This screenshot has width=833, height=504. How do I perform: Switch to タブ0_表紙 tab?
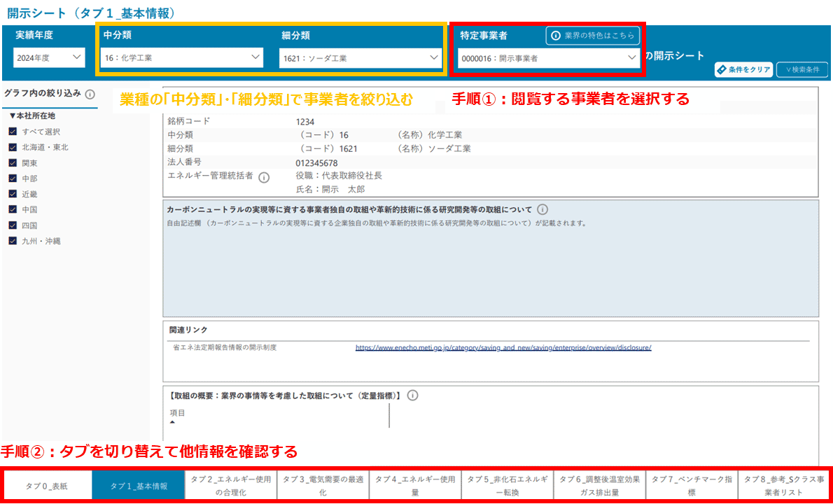tap(47, 486)
